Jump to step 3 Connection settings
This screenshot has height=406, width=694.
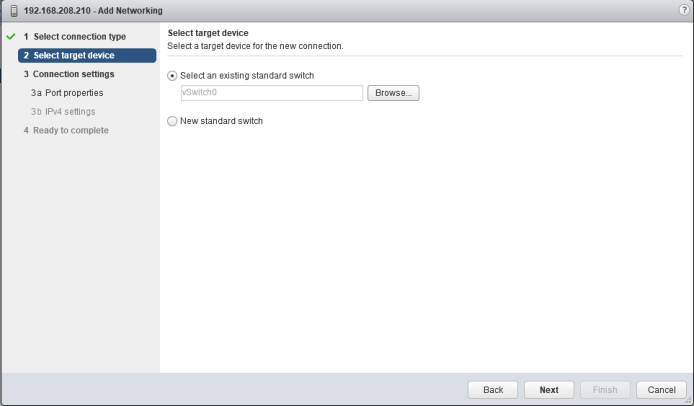(68, 74)
